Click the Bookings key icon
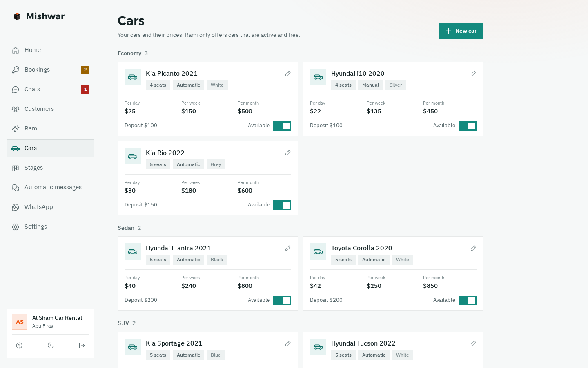 16,70
